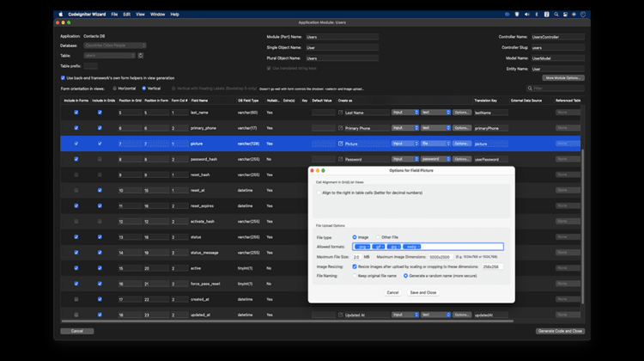
Task: Open password type dropdown for password_hash row
Action: tap(435, 159)
